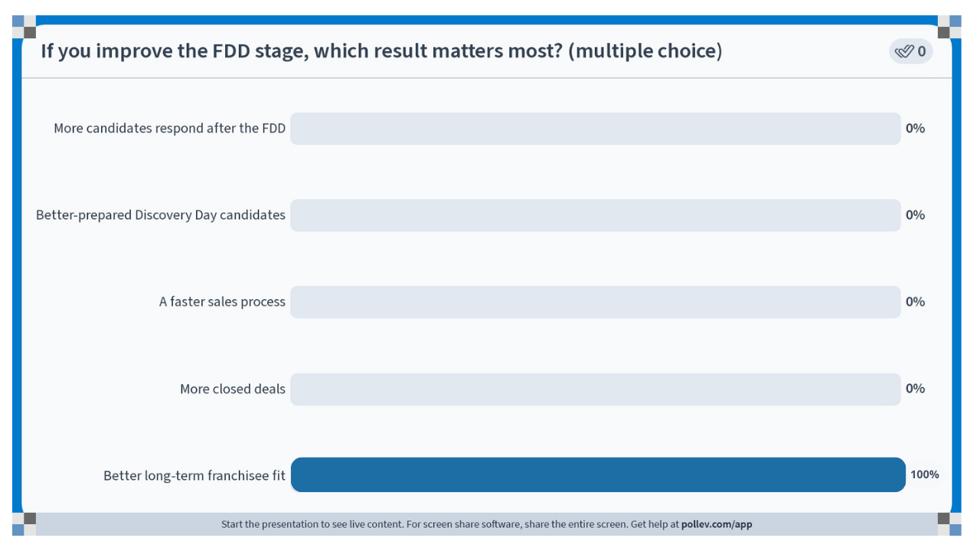Select the 'More candidates respond after the FDD' label
The height and width of the screenshot is (551, 980).
pos(169,128)
